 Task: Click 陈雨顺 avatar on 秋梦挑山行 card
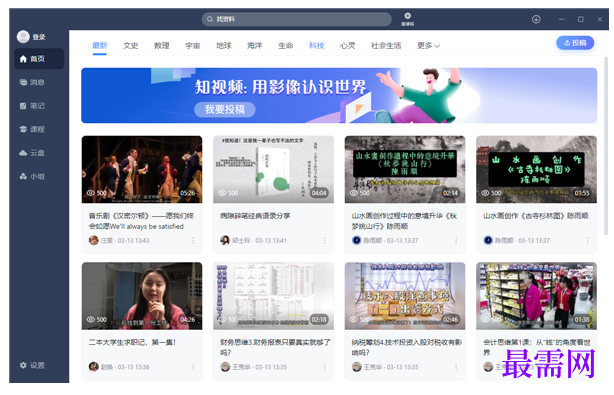356,240
